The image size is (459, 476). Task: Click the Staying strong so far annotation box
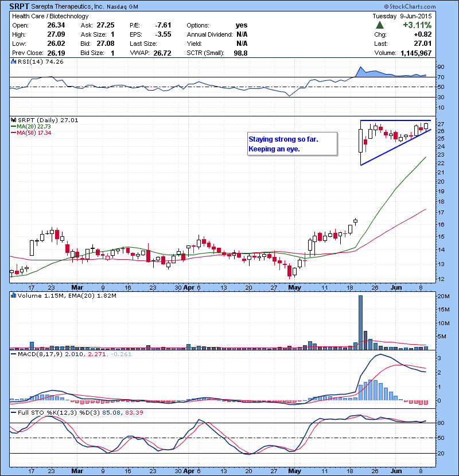[x=292, y=144]
